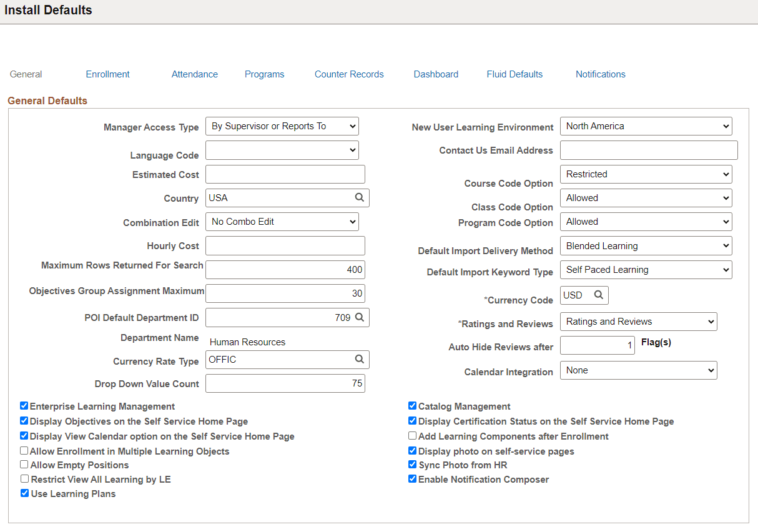
Task: Open the Counter Records tab link
Action: (x=349, y=74)
